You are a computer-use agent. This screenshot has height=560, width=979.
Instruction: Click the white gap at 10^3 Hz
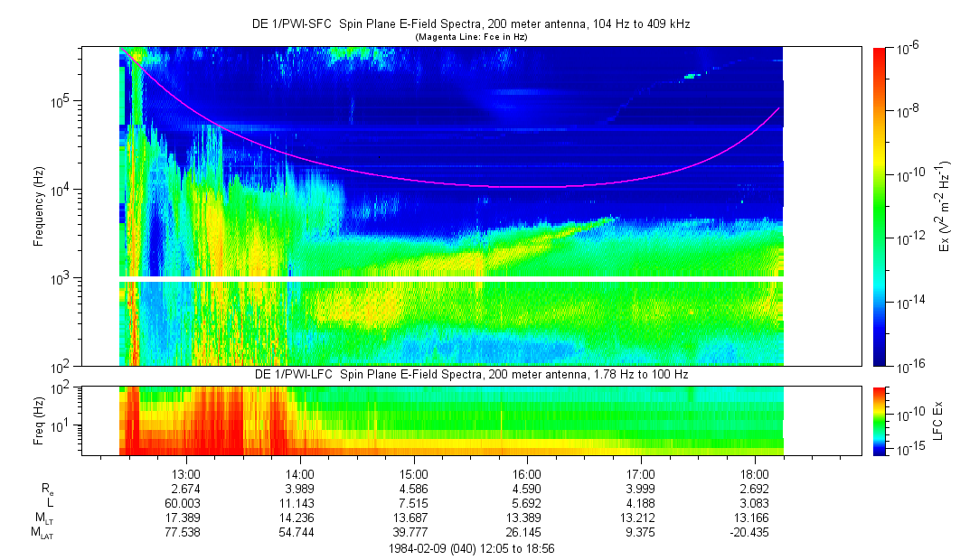point(452,279)
